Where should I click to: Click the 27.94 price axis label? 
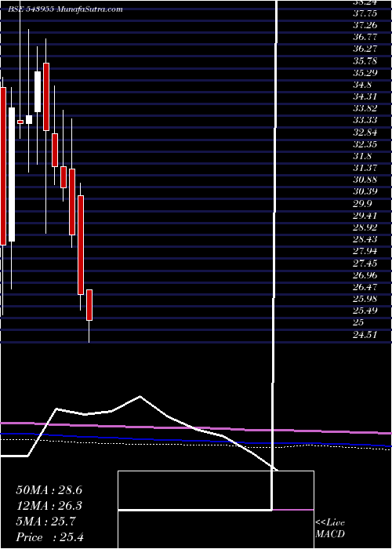pyautogui.click(x=365, y=252)
